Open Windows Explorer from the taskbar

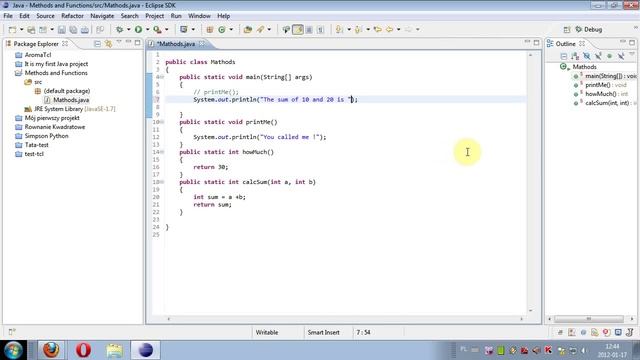(114, 350)
